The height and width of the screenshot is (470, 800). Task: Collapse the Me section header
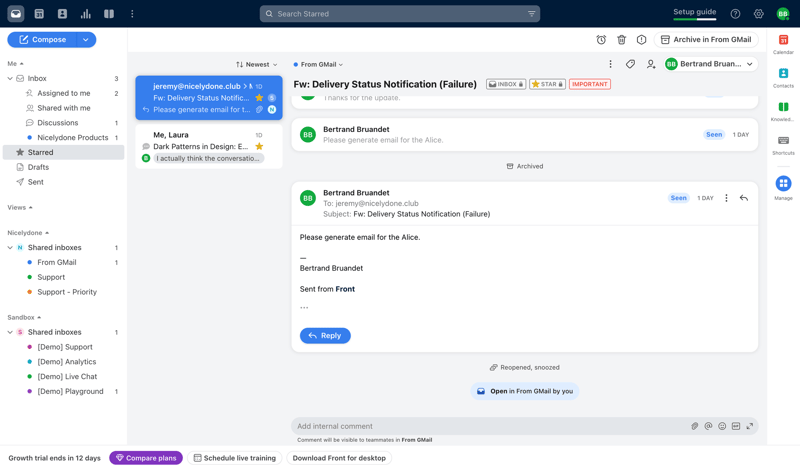click(15, 63)
